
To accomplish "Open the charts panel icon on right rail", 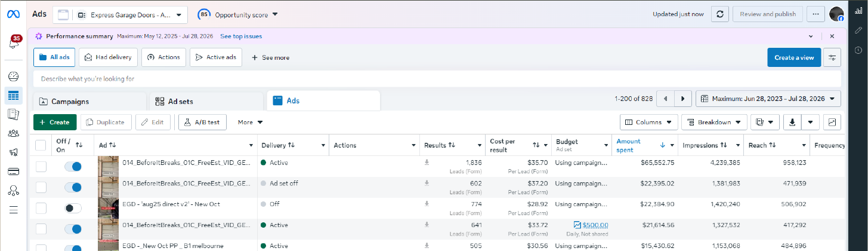I will [858, 11].
